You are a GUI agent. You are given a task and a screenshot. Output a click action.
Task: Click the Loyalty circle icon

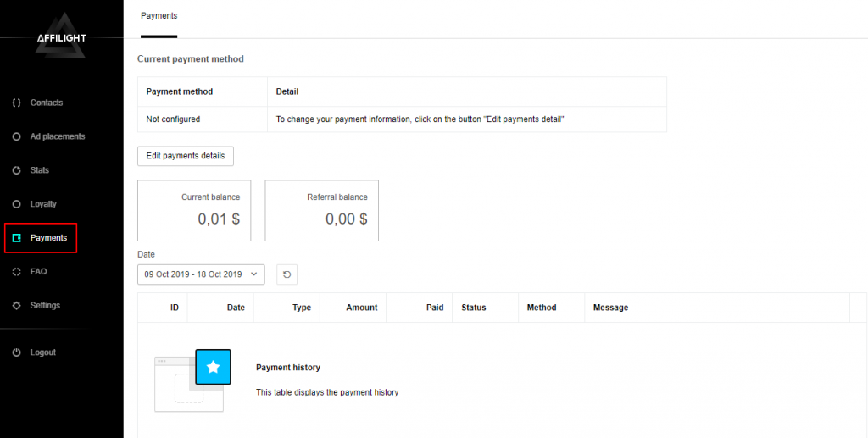pyautogui.click(x=17, y=204)
